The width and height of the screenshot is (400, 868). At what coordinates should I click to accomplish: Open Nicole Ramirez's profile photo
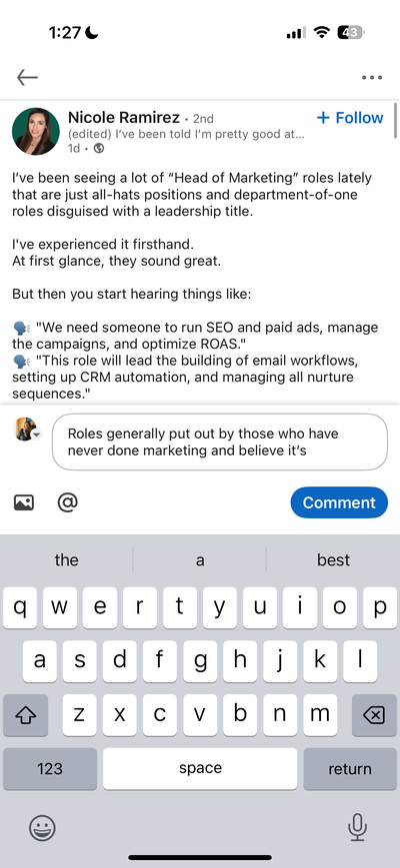tap(36, 131)
